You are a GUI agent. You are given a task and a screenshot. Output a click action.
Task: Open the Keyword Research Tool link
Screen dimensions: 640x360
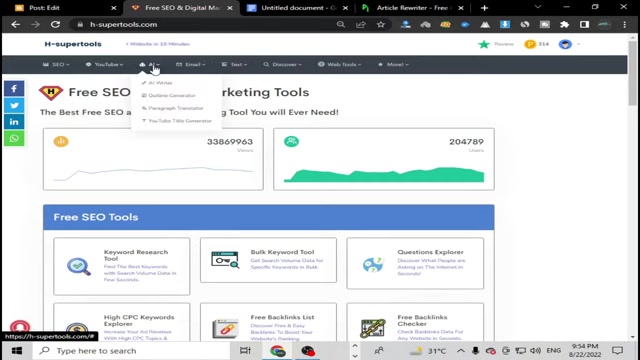pyautogui.click(x=136, y=256)
